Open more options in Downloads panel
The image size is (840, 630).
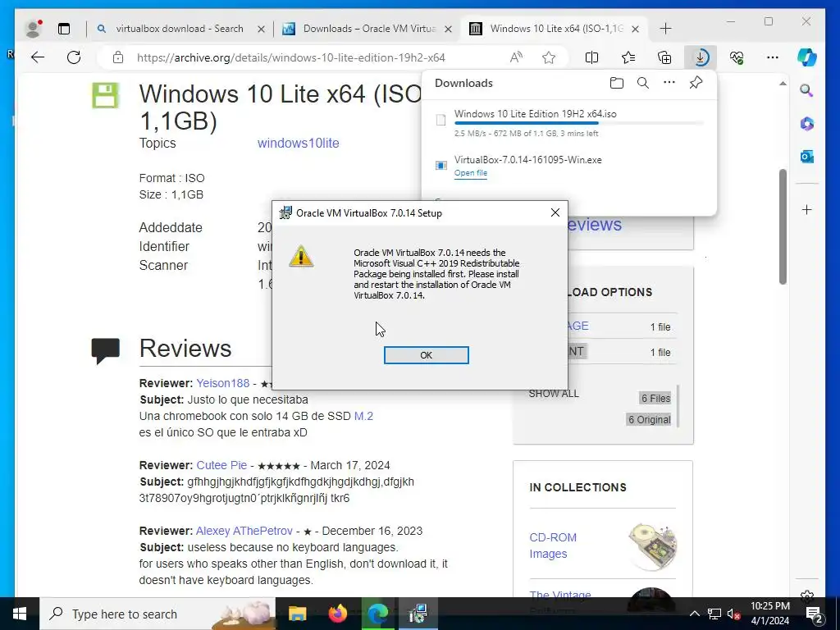pos(669,83)
